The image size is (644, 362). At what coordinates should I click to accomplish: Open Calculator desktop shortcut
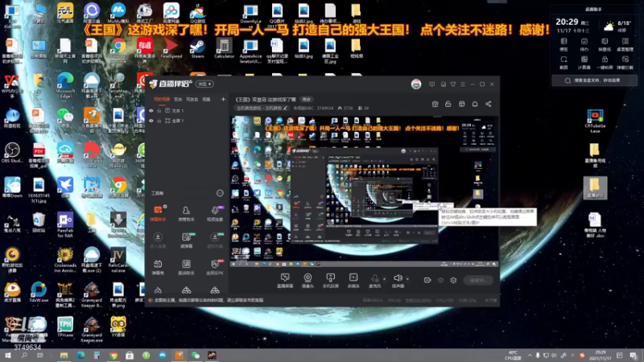[224, 48]
